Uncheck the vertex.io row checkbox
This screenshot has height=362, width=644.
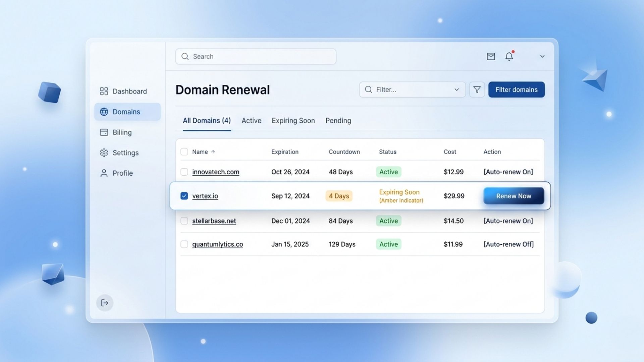coord(184,196)
